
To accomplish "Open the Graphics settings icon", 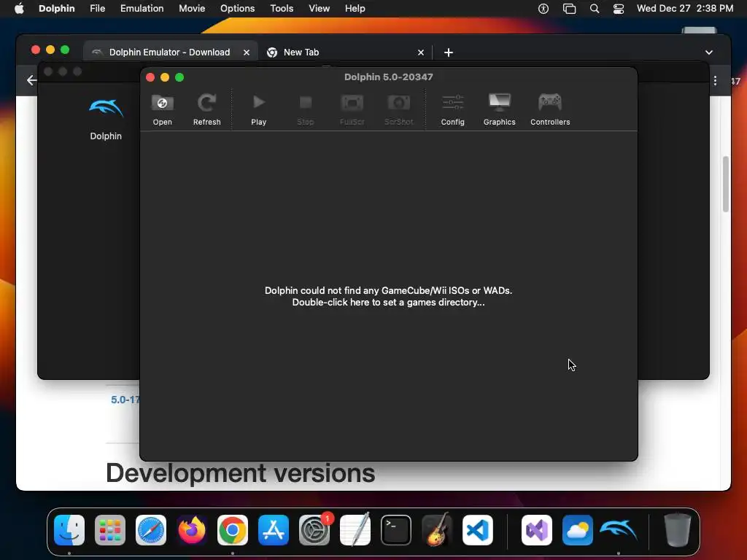I will (x=499, y=109).
